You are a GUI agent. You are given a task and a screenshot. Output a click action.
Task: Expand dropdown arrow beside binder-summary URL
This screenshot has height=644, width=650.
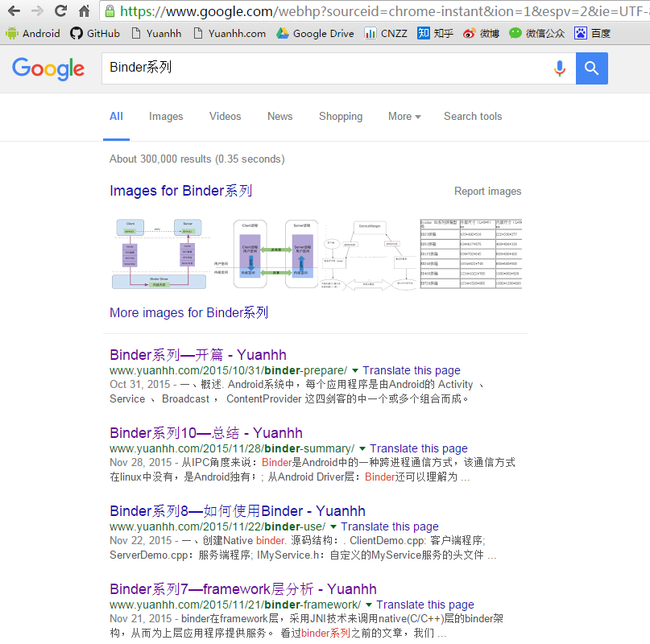(x=362, y=448)
